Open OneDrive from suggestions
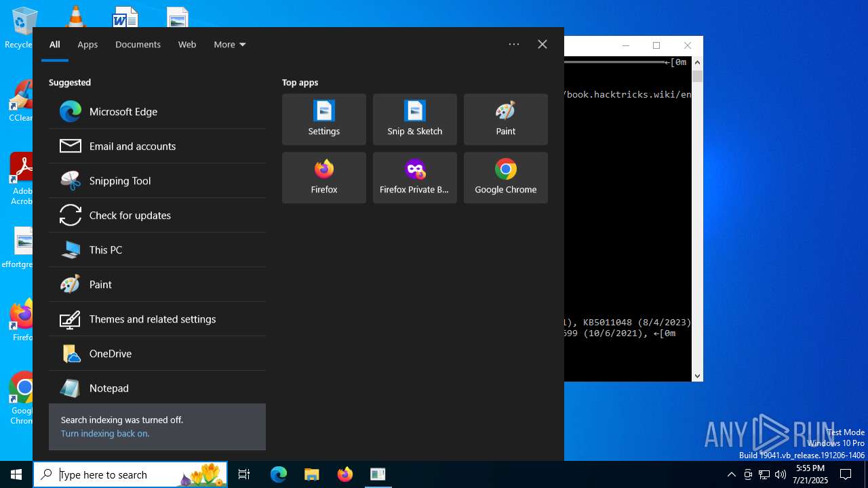The width and height of the screenshot is (868, 488). coord(157,354)
